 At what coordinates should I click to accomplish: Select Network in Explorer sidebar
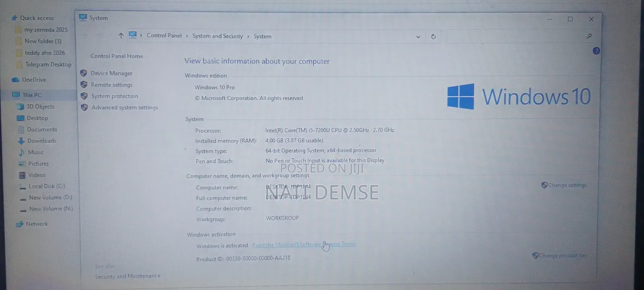tap(37, 224)
